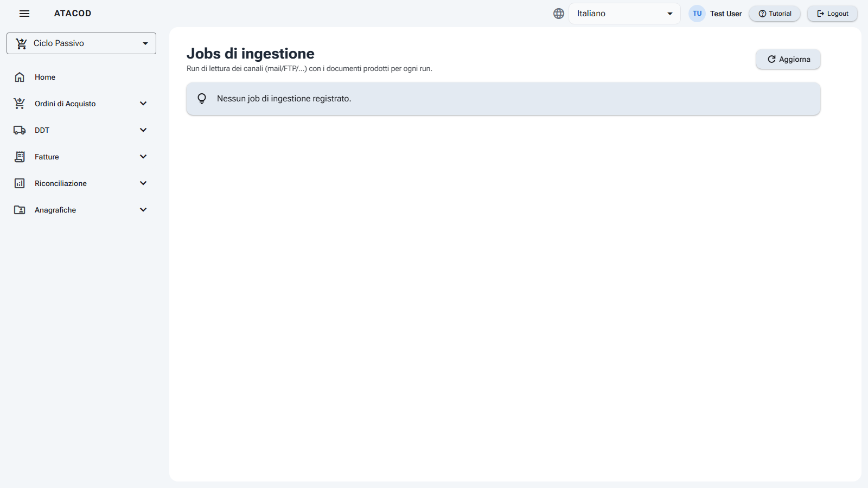Select Fatture menu item
This screenshot has width=868, height=488.
(81, 157)
